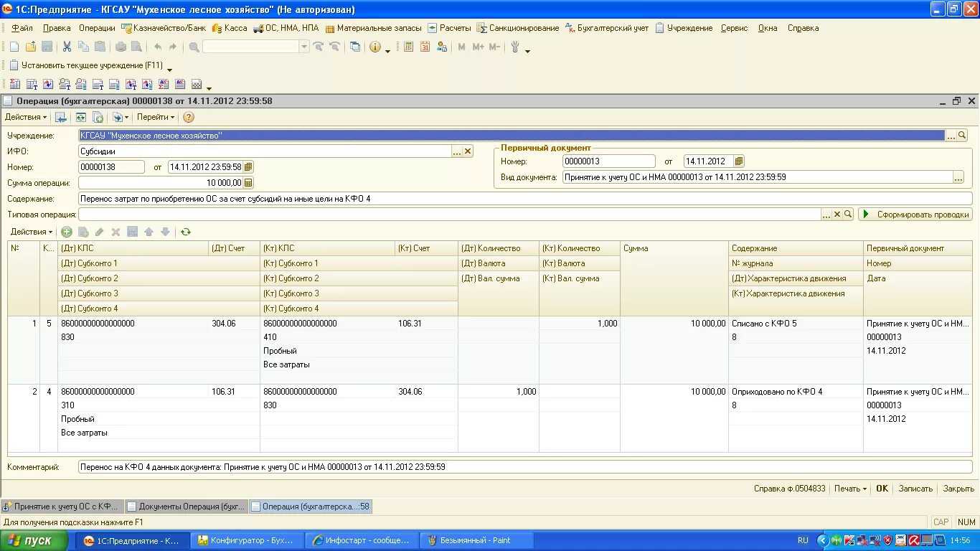Screen dimensions: 980x551
Task: Open Действия dropdown in form toolbar
Action: click(x=26, y=117)
